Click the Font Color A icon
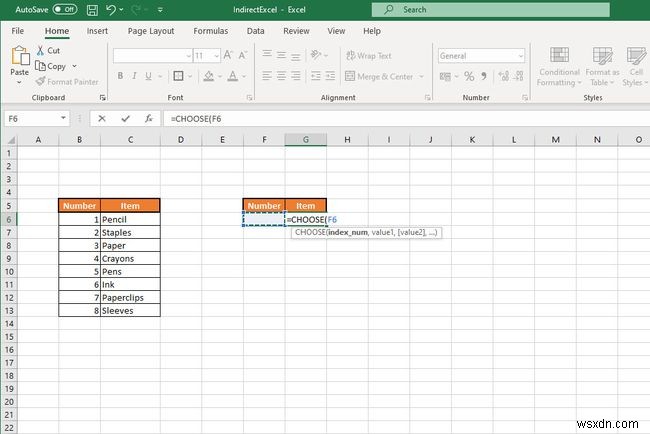 tap(233, 76)
